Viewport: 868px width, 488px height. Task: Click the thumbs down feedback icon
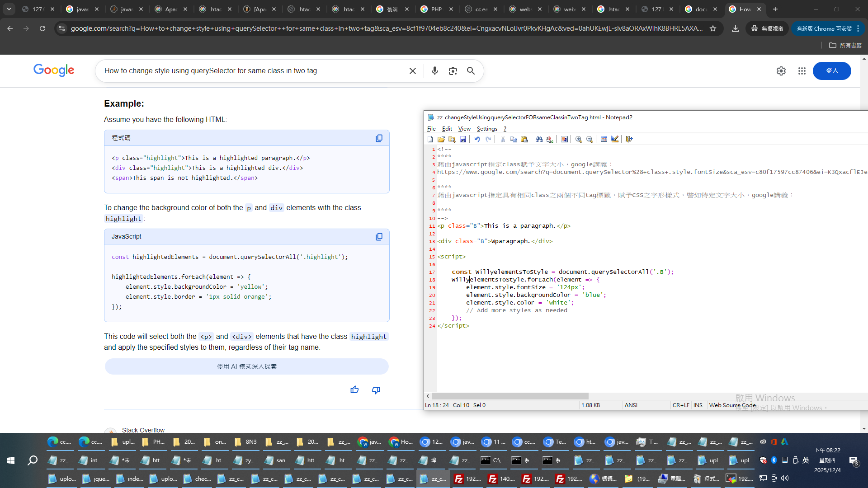pos(376,389)
